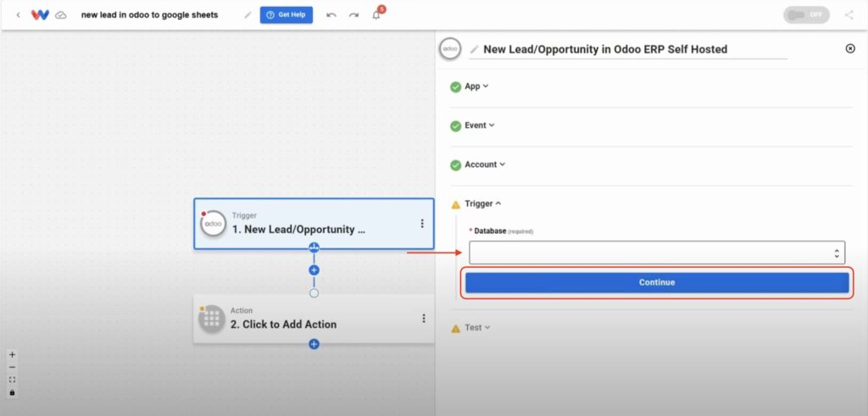Edit workflow name with pencil icon

[x=248, y=15]
